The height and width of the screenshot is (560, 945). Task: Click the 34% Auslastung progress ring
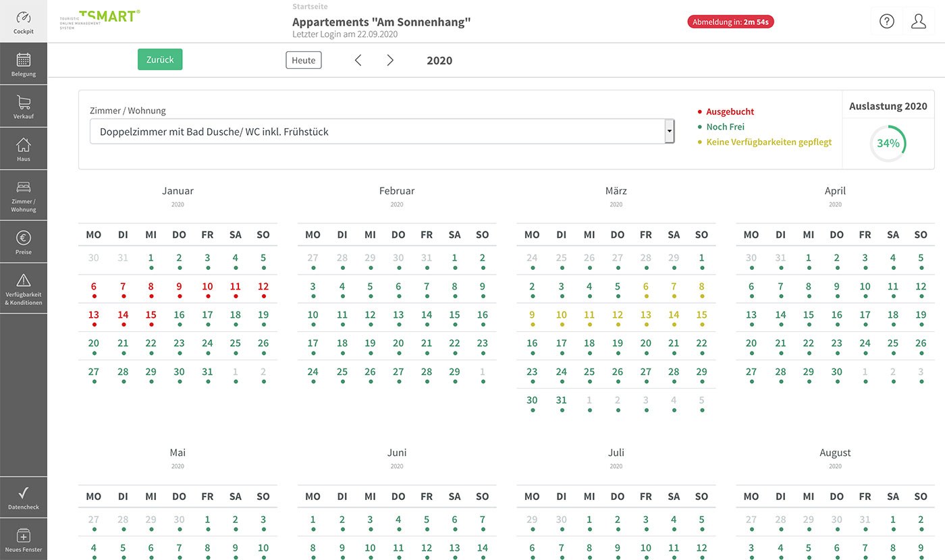[x=888, y=143]
